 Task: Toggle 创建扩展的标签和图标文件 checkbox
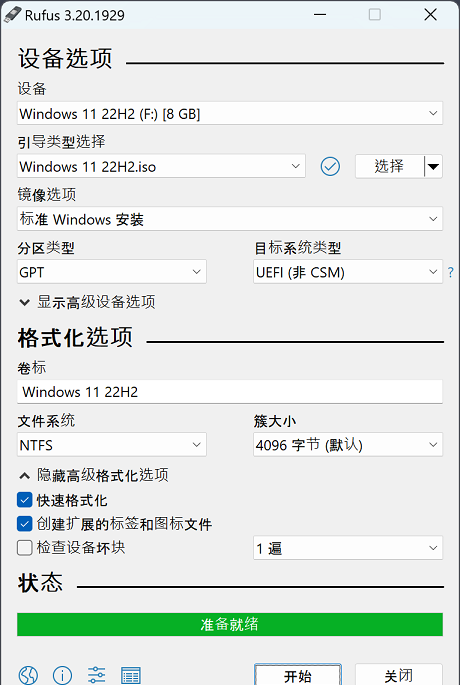click(x=24, y=524)
